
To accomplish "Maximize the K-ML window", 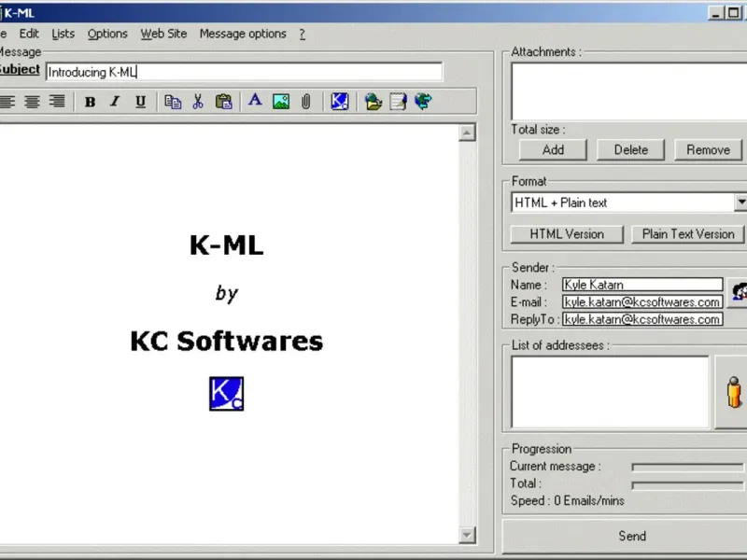I will (733, 13).
